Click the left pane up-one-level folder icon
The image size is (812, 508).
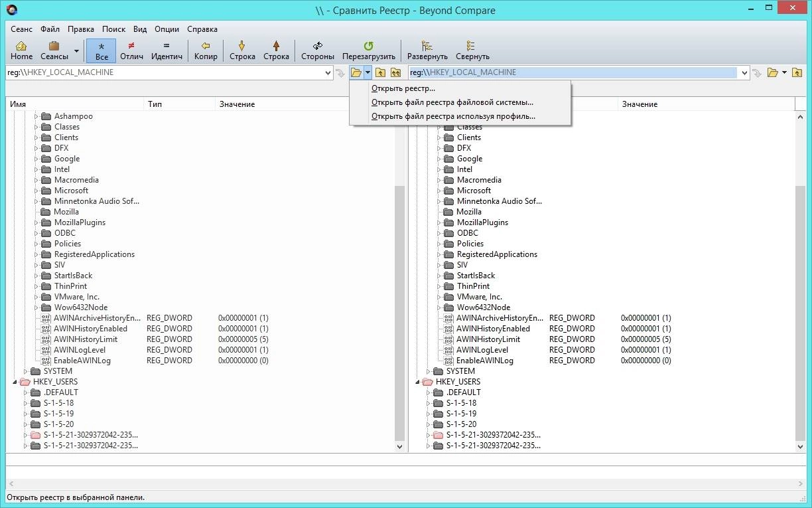click(381, 72)
